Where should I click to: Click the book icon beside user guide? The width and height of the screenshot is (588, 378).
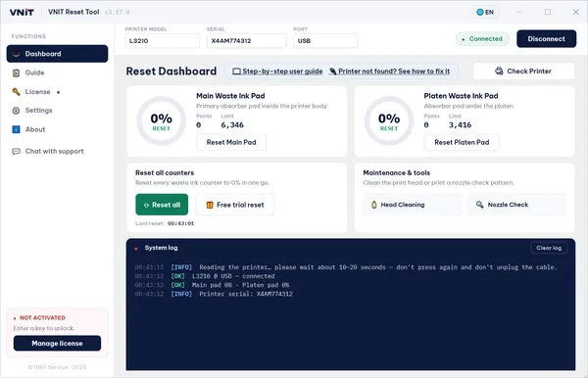tap(236, 71)
